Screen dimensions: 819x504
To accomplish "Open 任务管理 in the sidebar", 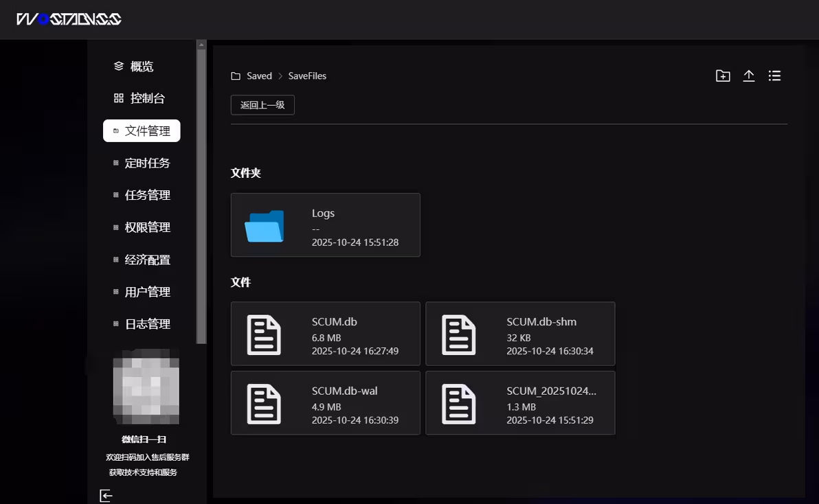I will (142, 195).
